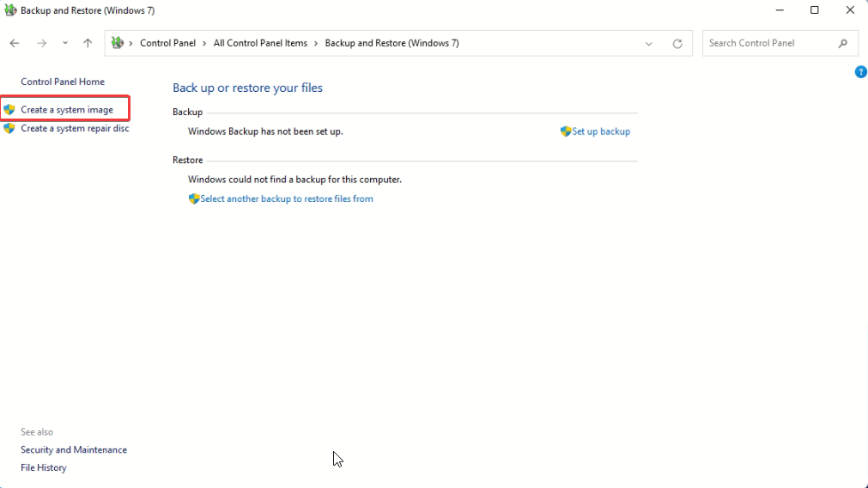
Task: Open File History link
Action: tap(44, 467)
